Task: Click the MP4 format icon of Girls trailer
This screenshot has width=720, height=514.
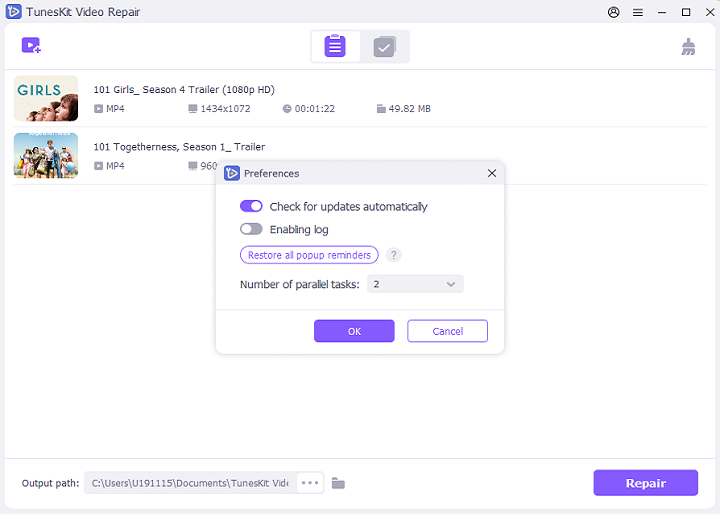Action: pos(98,109)
